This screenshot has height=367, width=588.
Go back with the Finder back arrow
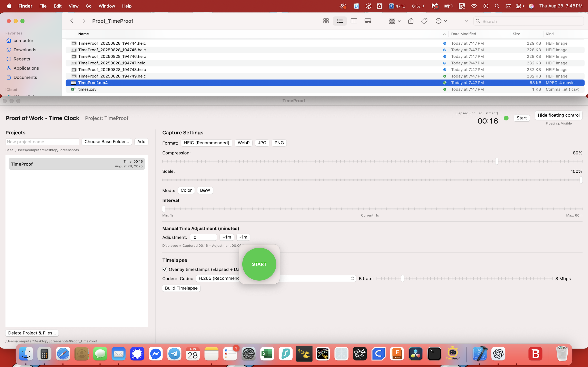tap(72, 21)
